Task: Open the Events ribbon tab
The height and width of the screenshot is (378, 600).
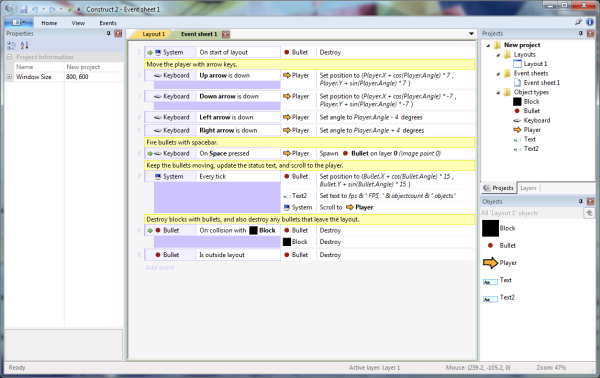Action: [x=108, y=23]
